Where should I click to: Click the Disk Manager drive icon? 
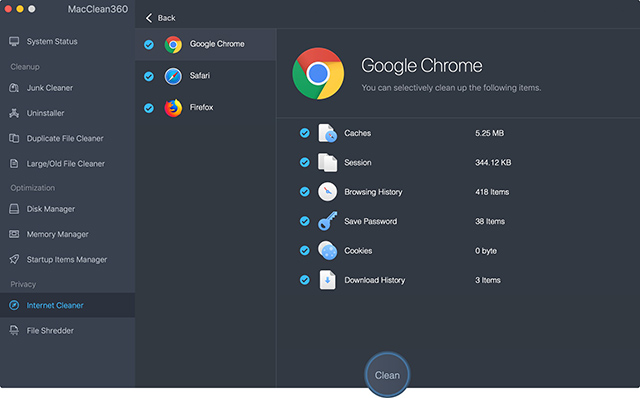[x=14, y=209]
